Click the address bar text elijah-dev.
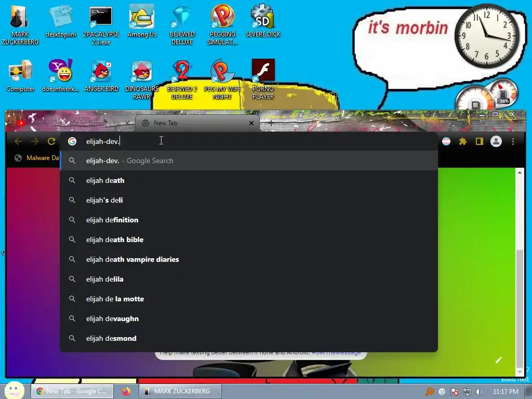 [x=103, y=141]
